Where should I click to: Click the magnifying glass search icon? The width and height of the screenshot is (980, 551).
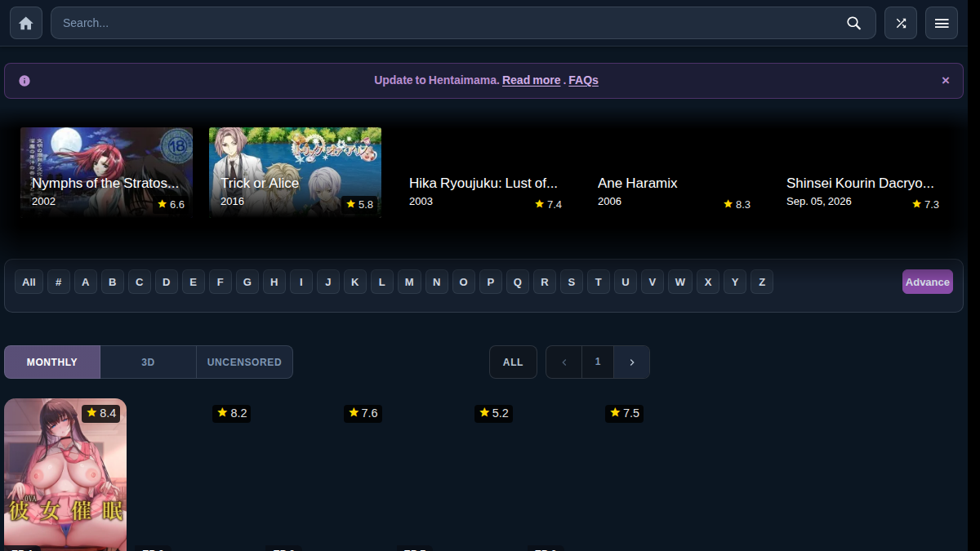854,23
